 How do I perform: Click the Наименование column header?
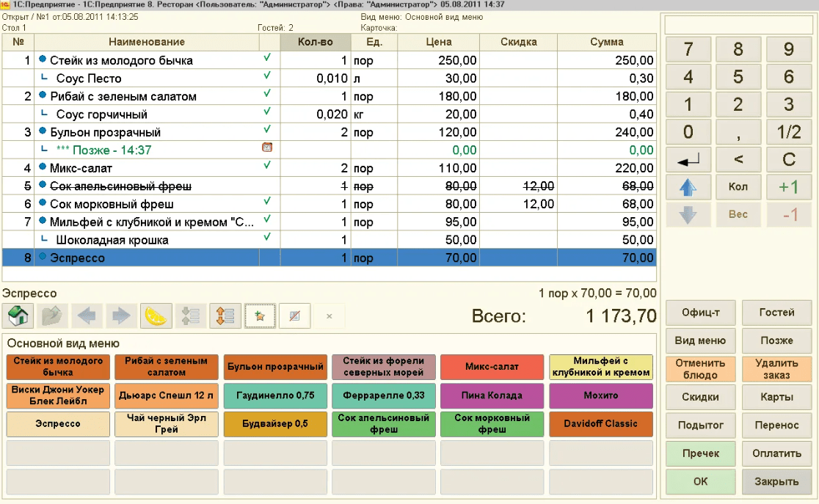(x=147, y=42)
